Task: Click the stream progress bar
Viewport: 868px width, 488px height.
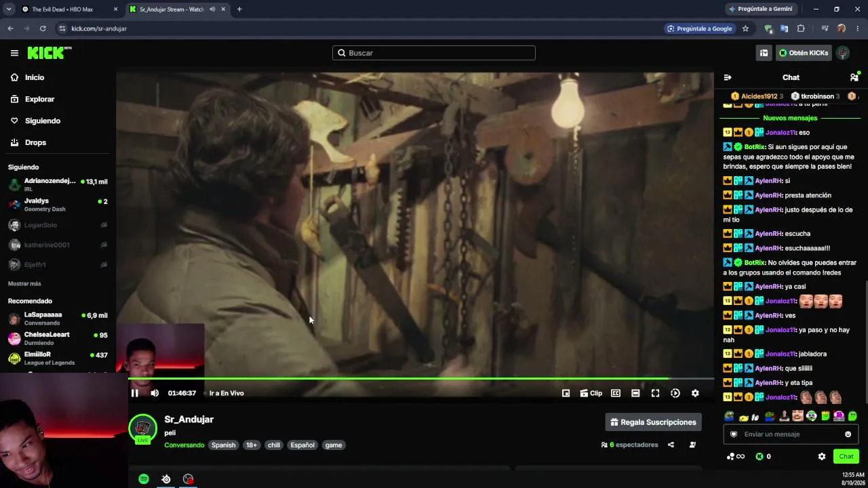Action: point(421,378)
